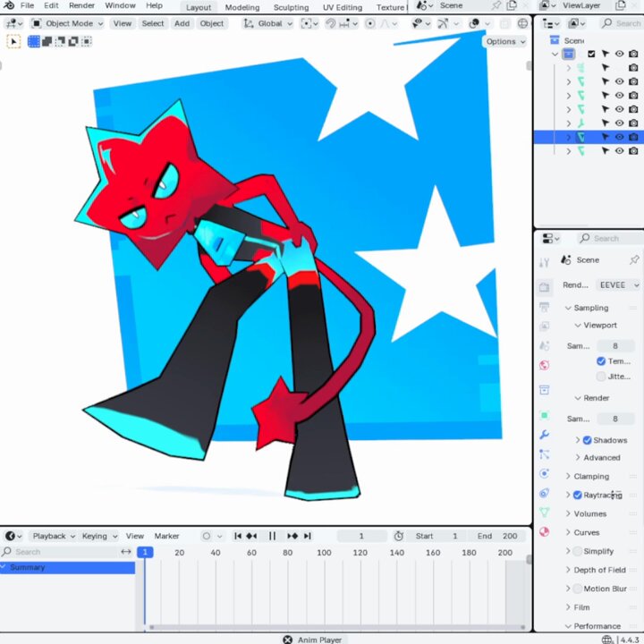Open the Tool properties tab
The height and width of the screenshot is (644, 644).
544,262
